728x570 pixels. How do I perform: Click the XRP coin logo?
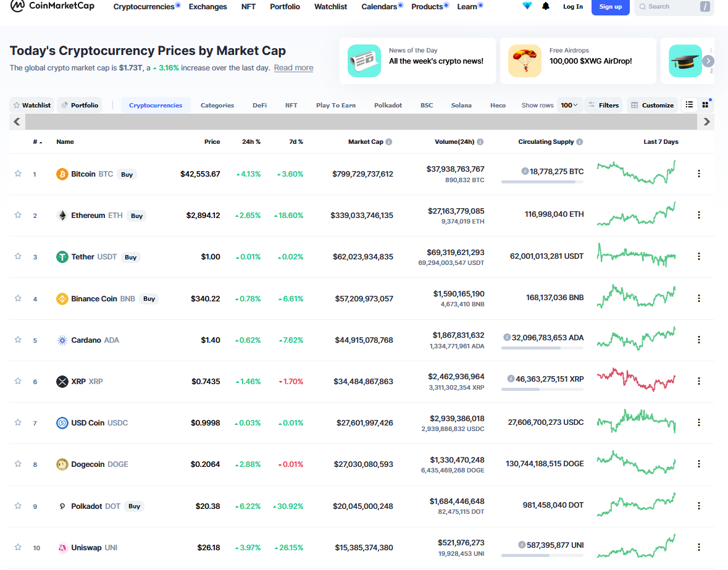pos(62,382)
